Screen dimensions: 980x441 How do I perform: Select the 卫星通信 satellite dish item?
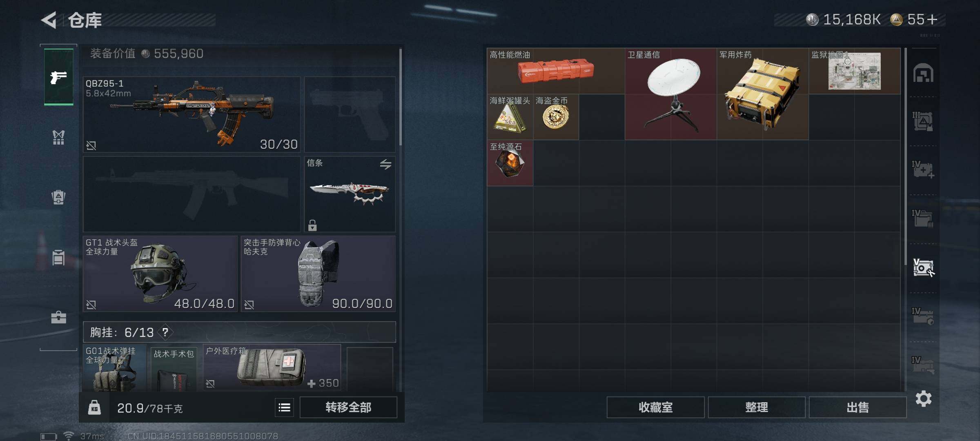[671, 94]
